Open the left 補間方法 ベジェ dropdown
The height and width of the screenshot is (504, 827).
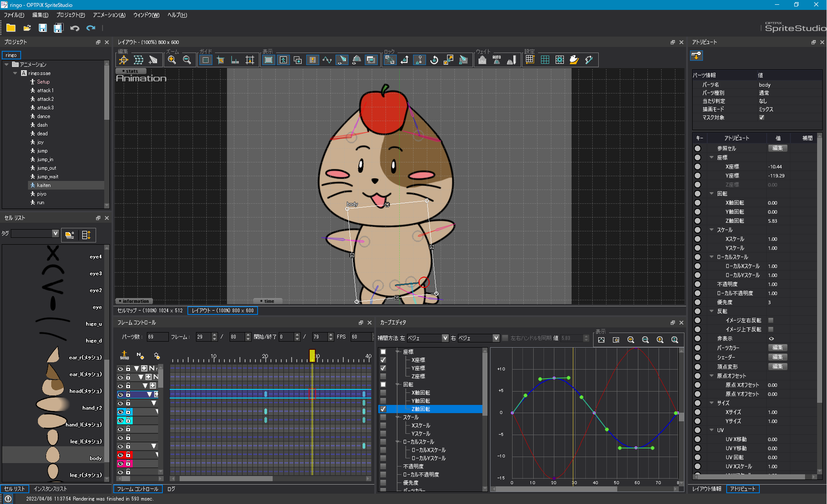click(445, 338)
